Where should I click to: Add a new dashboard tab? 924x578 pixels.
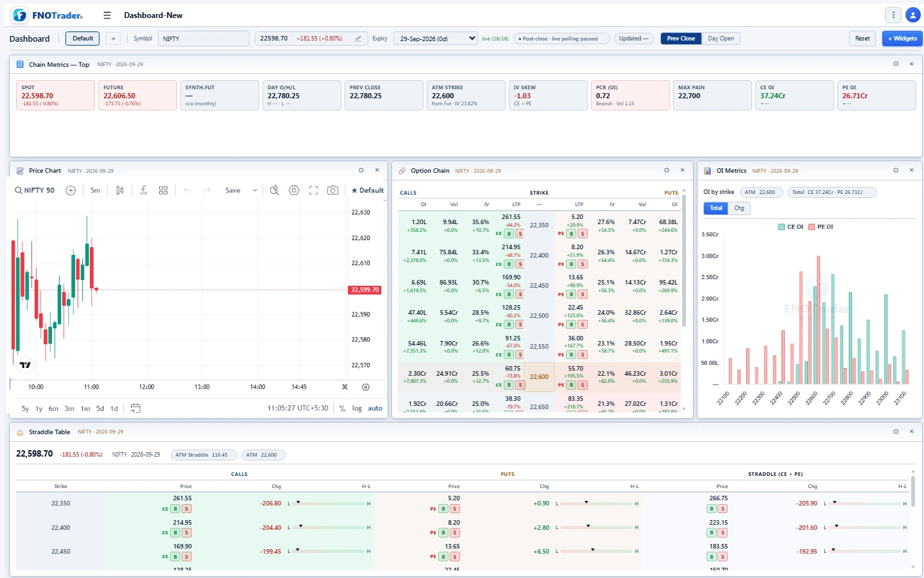113,39
